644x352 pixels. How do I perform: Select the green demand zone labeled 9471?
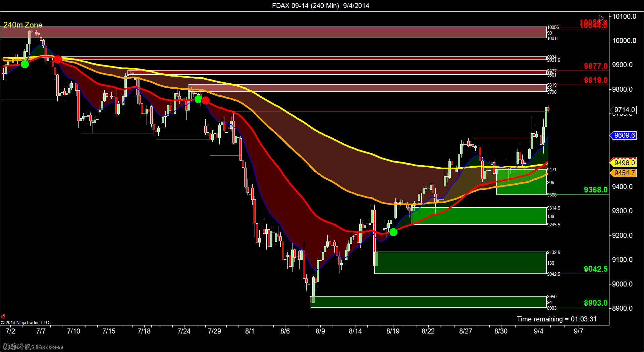click(x=521, y=182)
